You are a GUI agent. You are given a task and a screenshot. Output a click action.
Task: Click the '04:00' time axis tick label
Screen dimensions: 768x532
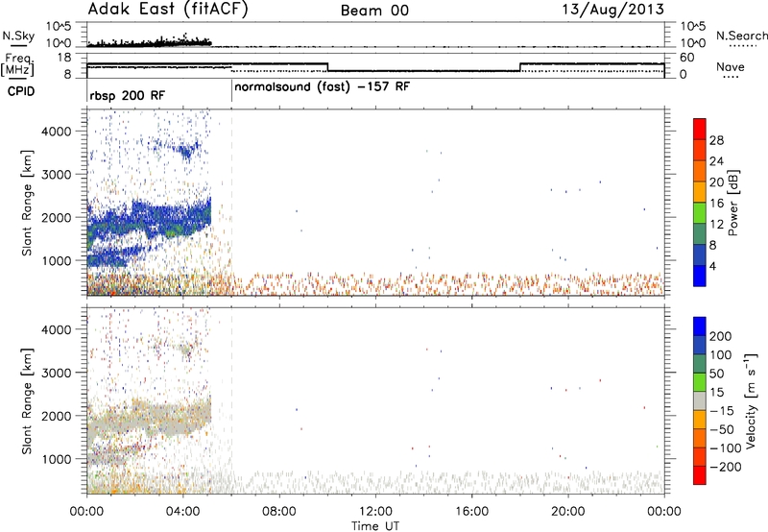tap(182, 512)
